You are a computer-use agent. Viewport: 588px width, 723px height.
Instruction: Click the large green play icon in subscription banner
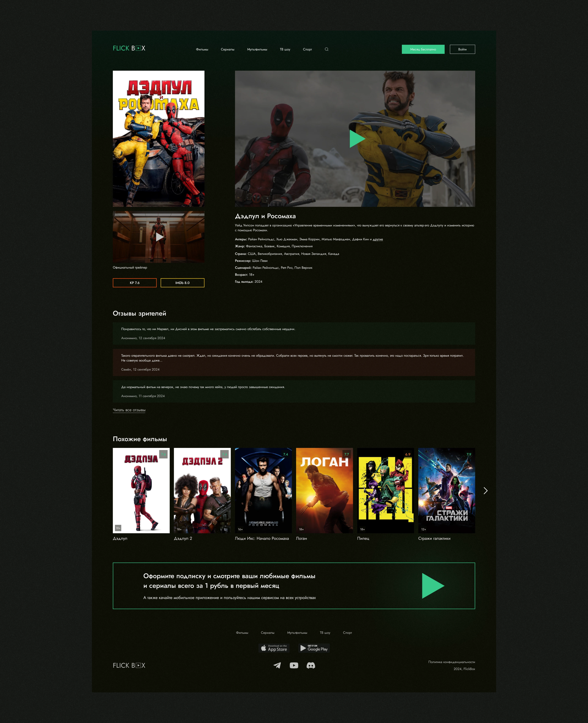pyautogui.click(x=433, y=586)
